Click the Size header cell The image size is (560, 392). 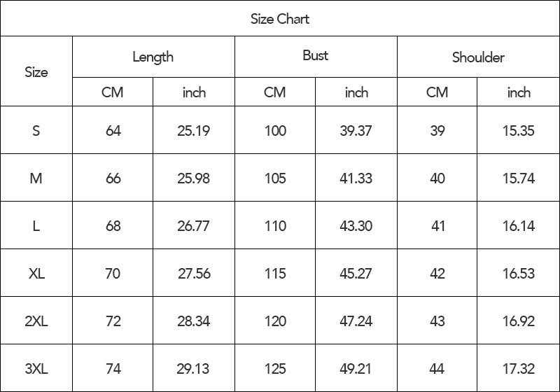pos(36,71)
